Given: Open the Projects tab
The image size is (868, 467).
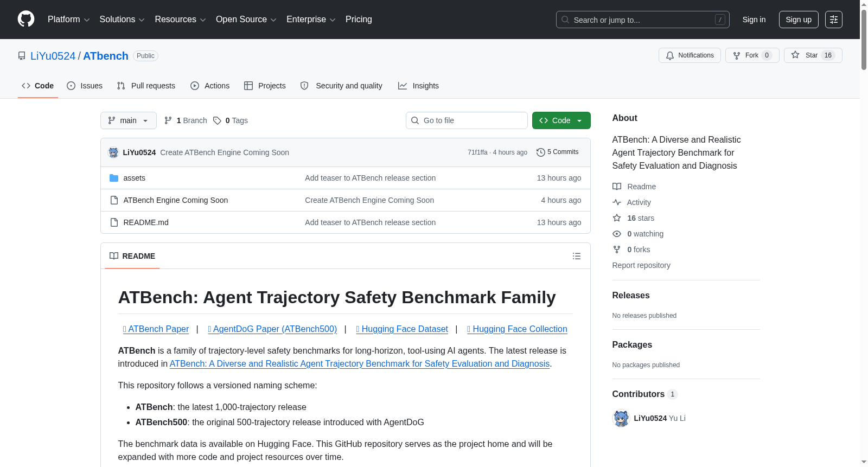Looking at the screenshot, I should pyautogui.click(x=265, y=86).
